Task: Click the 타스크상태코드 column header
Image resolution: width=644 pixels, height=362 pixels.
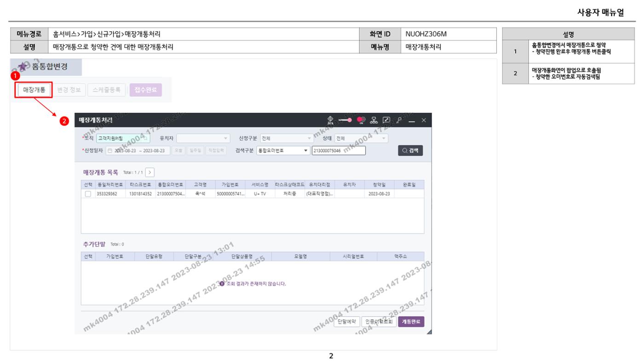Action: 290,185
